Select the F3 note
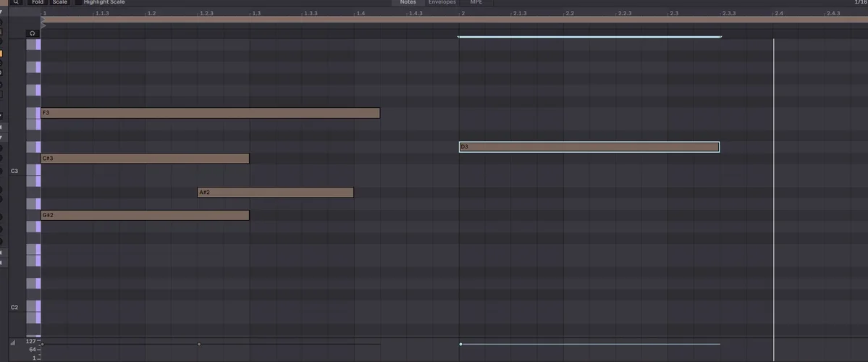868x362 pixels. 211,113
